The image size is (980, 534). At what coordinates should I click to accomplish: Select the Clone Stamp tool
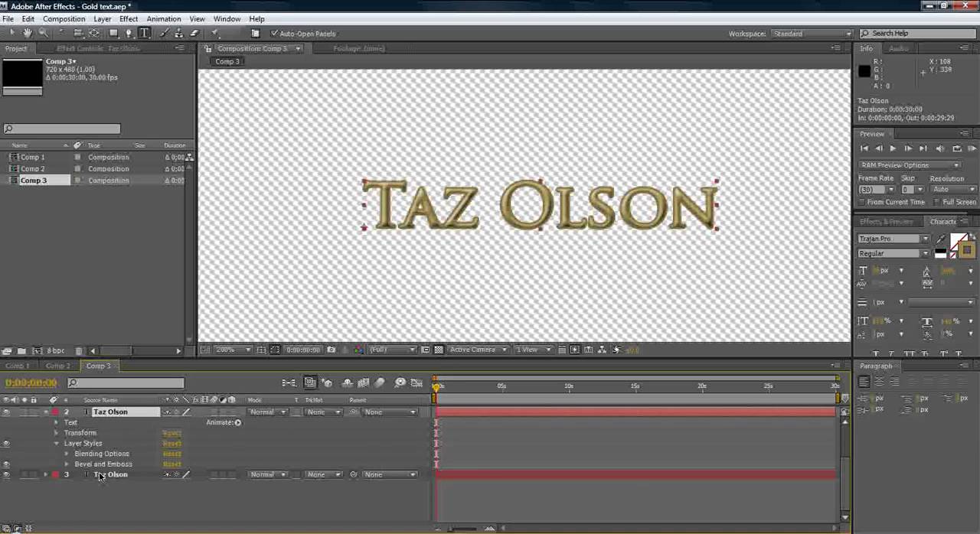coord(179,33)
